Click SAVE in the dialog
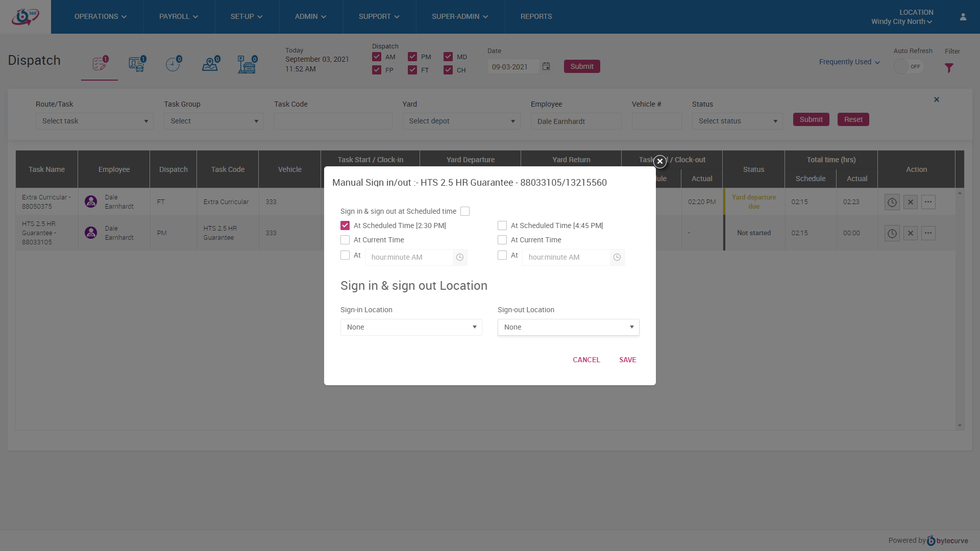This screenshot has height=551, width=980. tap(627, 360)
